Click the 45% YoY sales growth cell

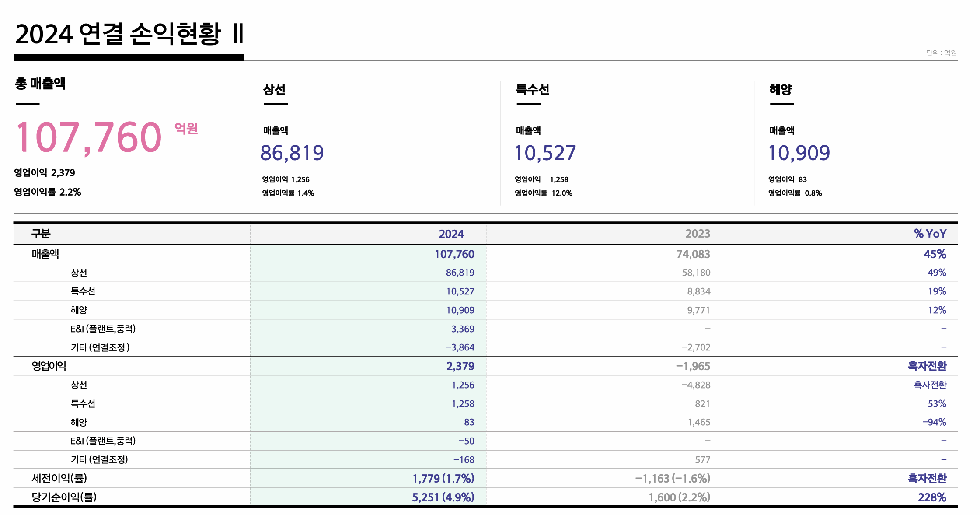935,254
